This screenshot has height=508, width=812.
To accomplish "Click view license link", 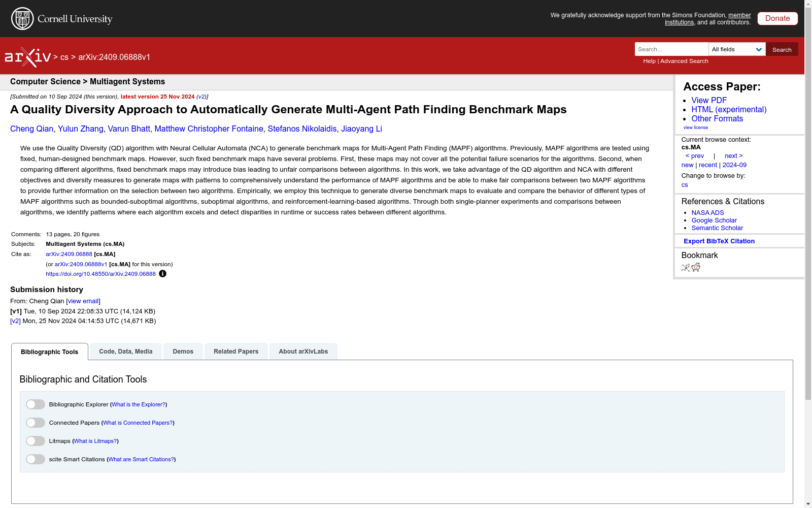I will click(696, 128).
